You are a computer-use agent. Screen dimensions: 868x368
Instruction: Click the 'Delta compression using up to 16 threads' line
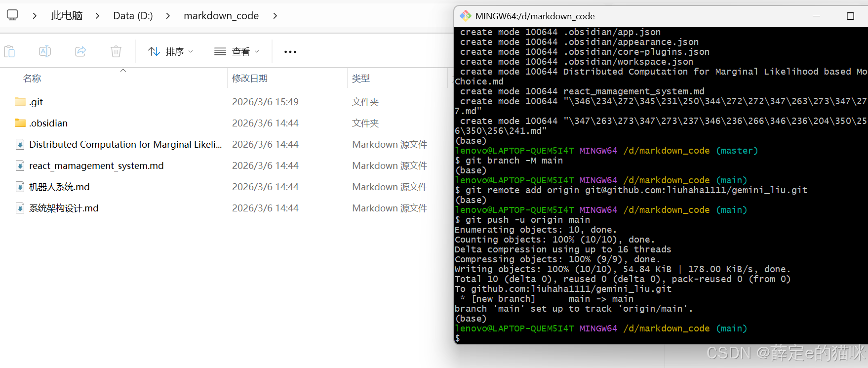tap(563, 249)
